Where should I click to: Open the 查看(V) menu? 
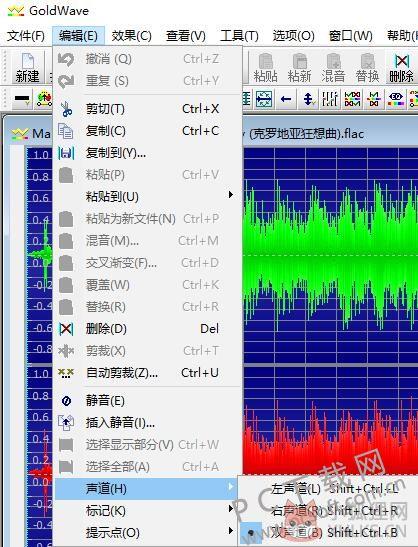click(x=186, y=36)
